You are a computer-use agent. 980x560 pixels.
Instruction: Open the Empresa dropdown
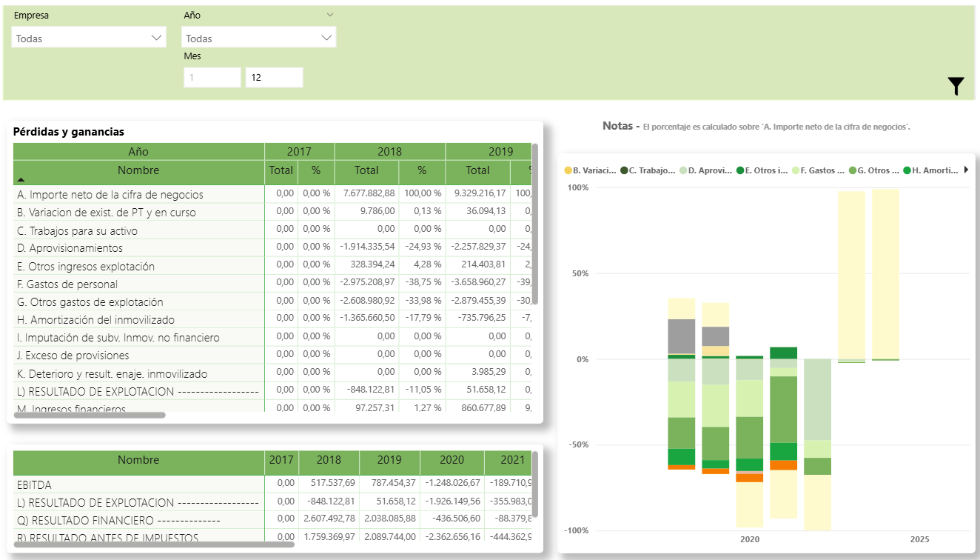[x=89, y=38]
